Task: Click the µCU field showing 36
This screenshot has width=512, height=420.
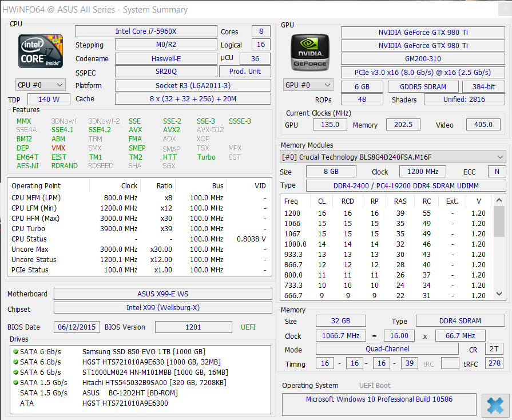Action: 255,59
